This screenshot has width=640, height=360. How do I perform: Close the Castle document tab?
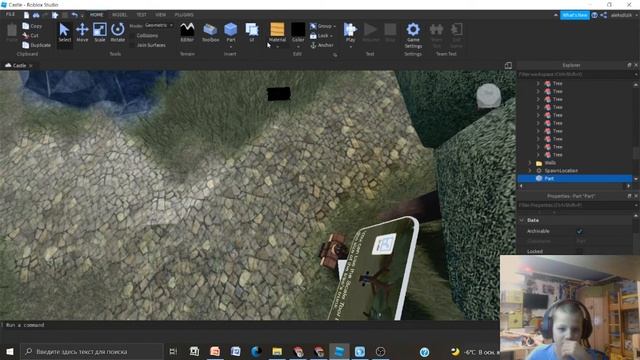[x=31, y=65]
